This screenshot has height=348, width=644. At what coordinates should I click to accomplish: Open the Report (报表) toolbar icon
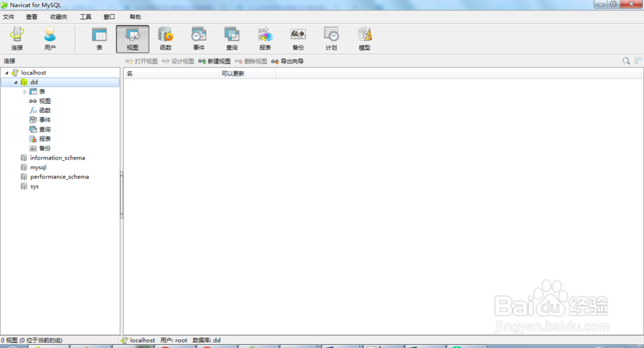point(265,39)
